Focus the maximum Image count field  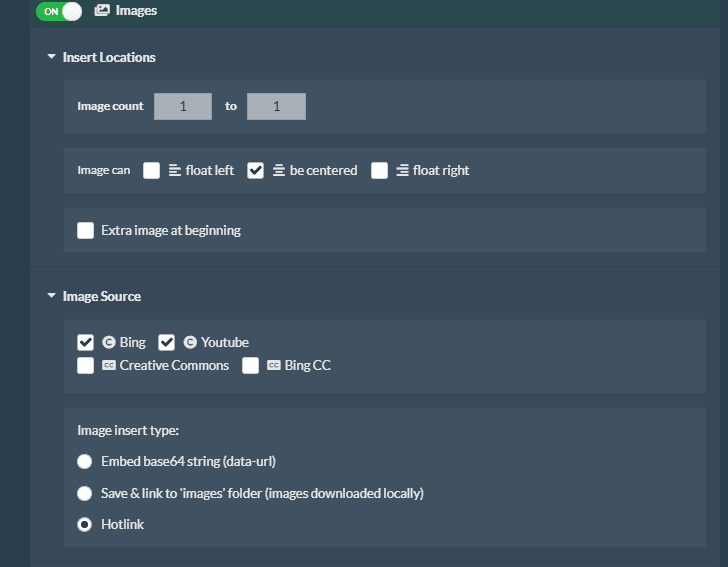tap(276, 106)
